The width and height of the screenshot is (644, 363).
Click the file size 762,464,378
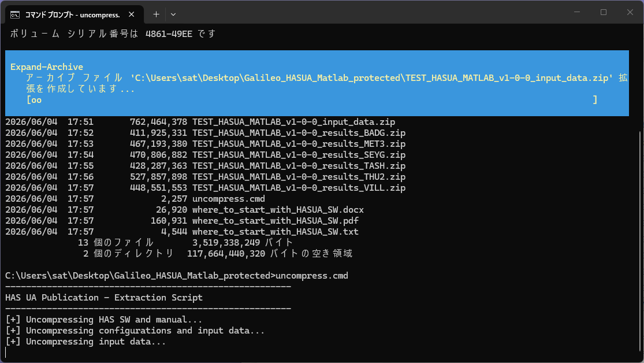point(158,122)
